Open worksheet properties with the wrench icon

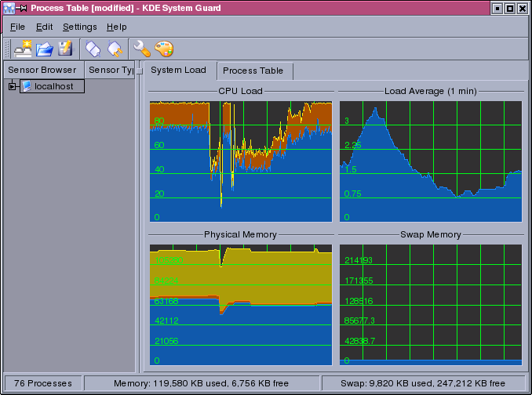tap(142, 49)
